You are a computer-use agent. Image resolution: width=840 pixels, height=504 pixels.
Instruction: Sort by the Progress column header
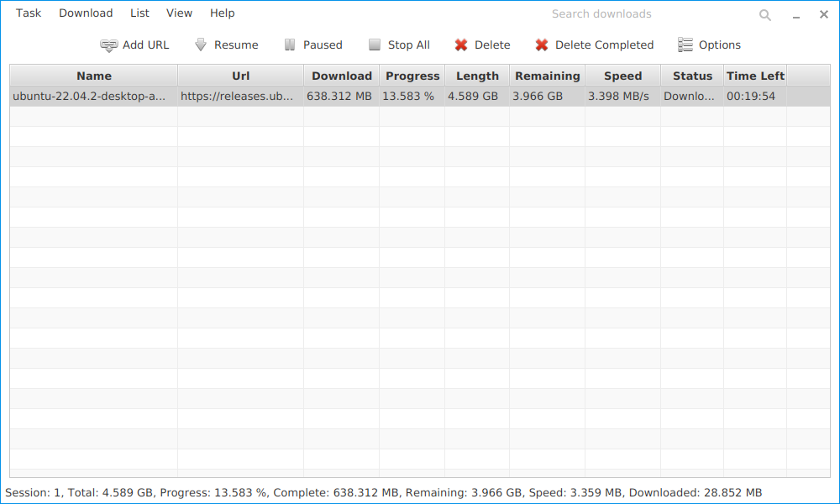coord(412,76)
